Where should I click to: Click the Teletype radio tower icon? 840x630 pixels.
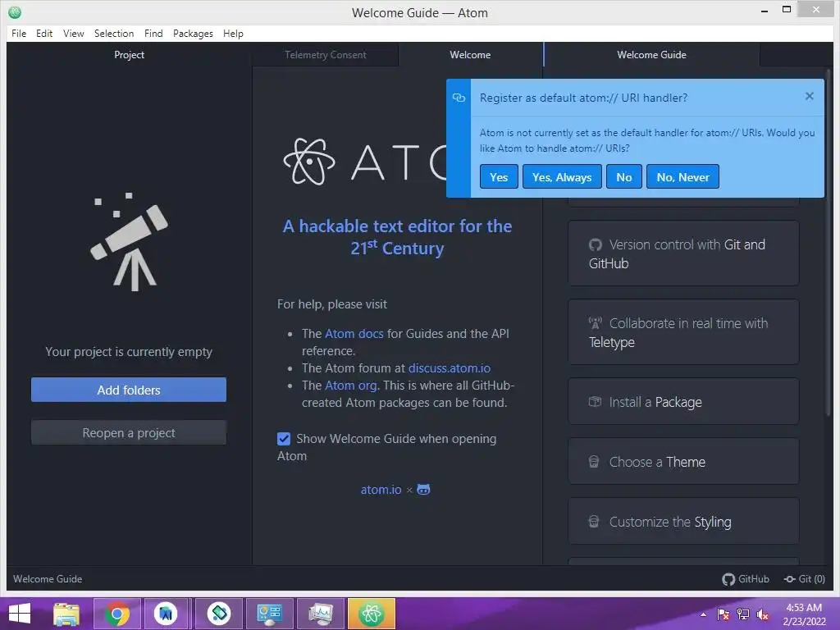596,323
